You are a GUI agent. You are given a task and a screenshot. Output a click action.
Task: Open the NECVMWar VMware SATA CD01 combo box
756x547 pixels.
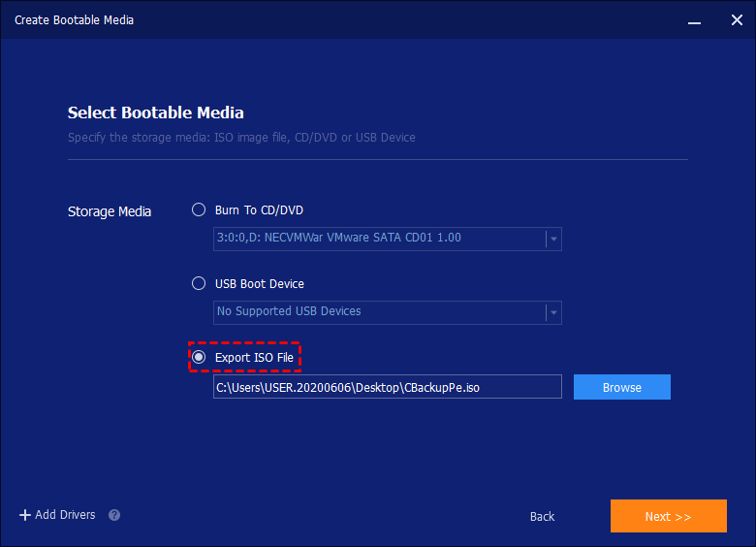coord(378,239)
